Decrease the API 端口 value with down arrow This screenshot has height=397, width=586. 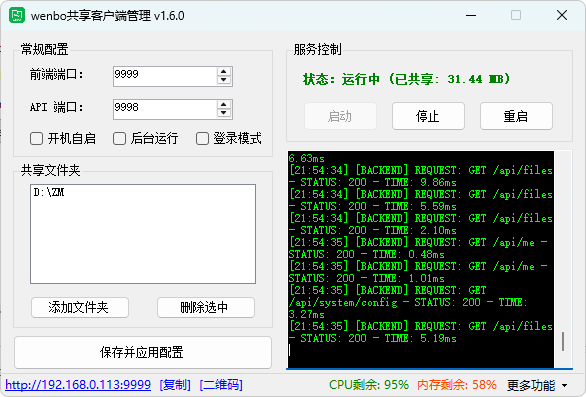[223, 113]
